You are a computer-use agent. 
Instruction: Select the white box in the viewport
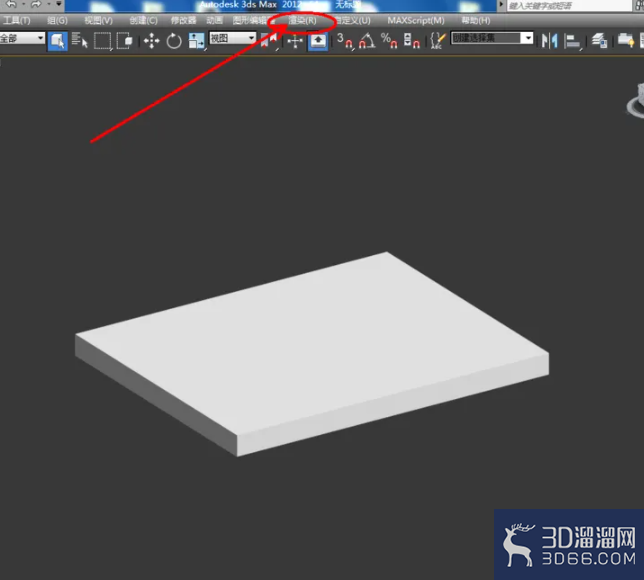[312, 353]
